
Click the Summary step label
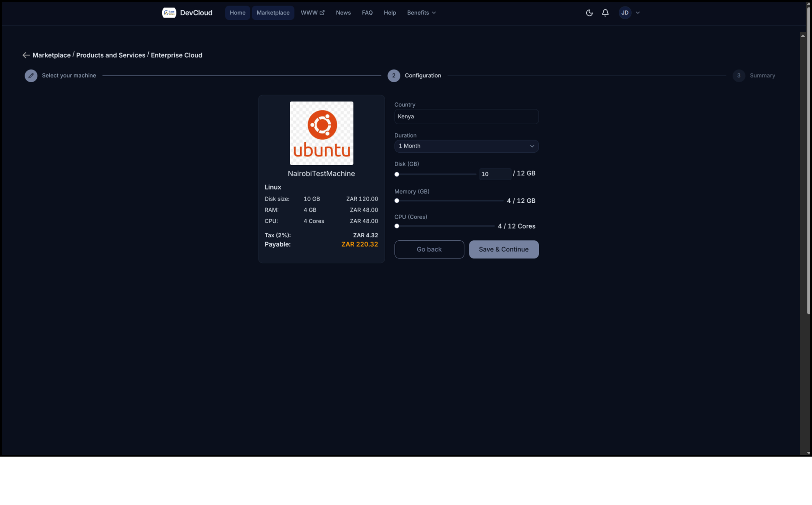(x=762, y=76)
